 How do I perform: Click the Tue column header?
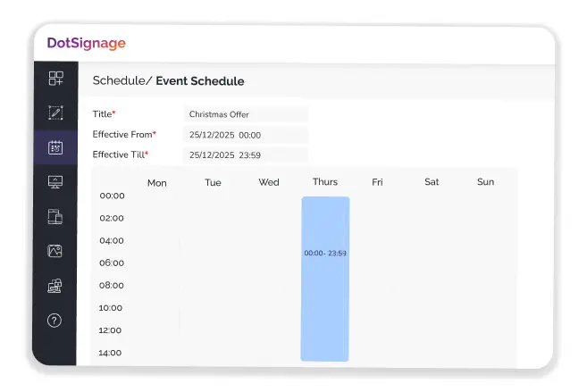(213, 182)
